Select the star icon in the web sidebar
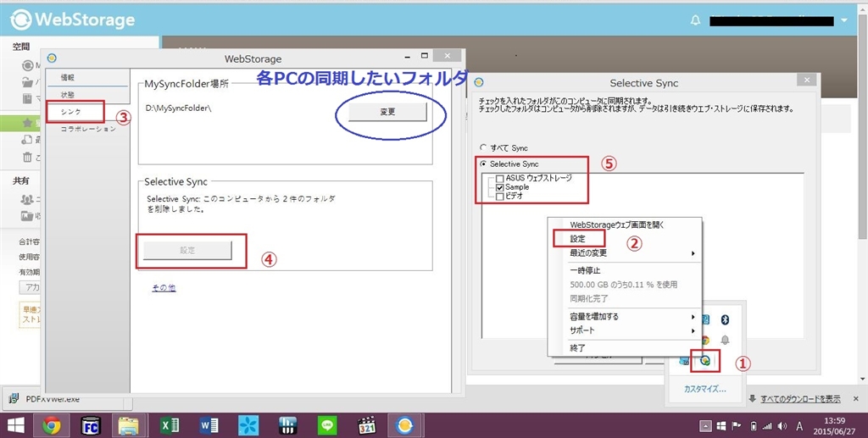 (x=27, y=123)
